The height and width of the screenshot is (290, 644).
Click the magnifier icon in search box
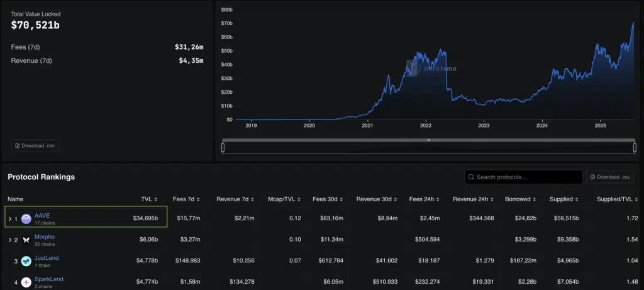471,177
